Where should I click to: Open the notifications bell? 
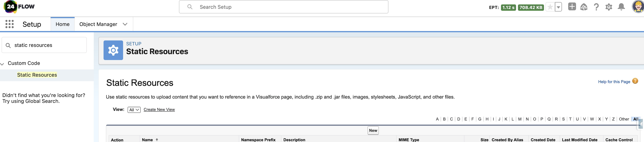coord(621,7)
